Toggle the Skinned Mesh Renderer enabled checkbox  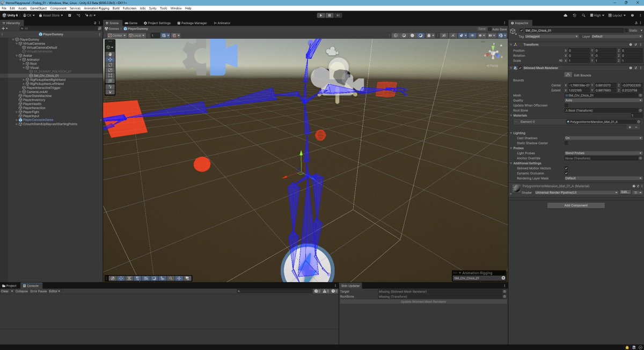click(519, 68)
